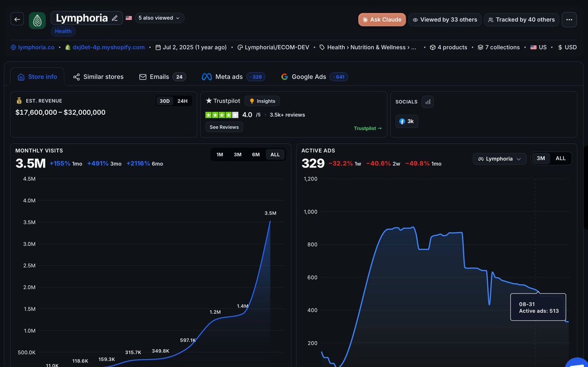Open the lymphoria.co website link
This screenshot has width=588, height=367.
point(33,48)
